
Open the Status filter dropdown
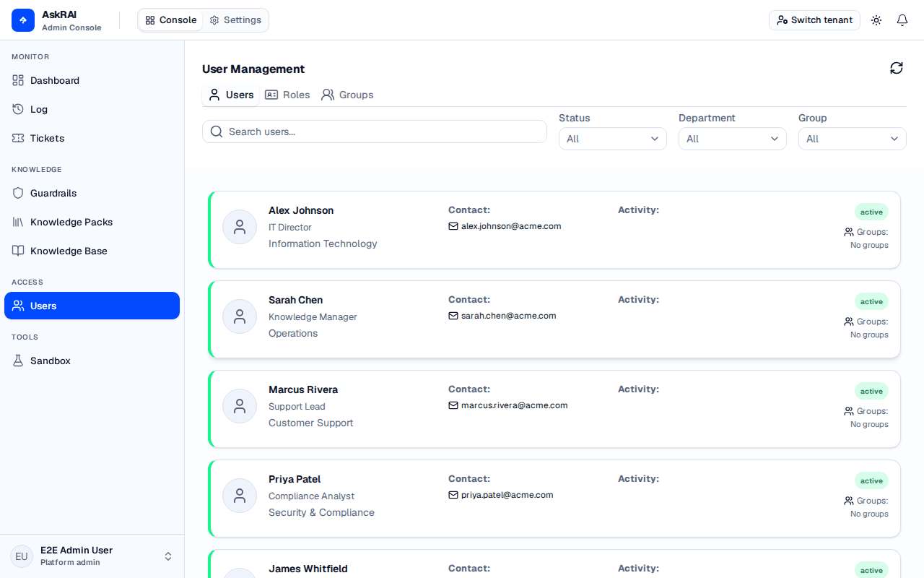point(613,139)
